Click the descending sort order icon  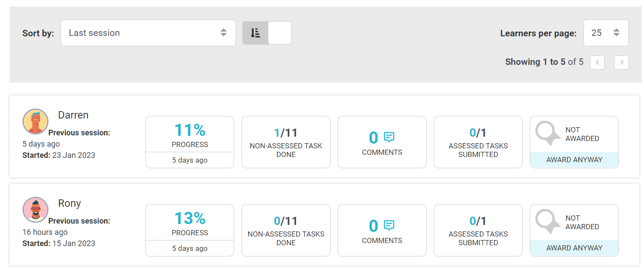(x=256, y=32)
